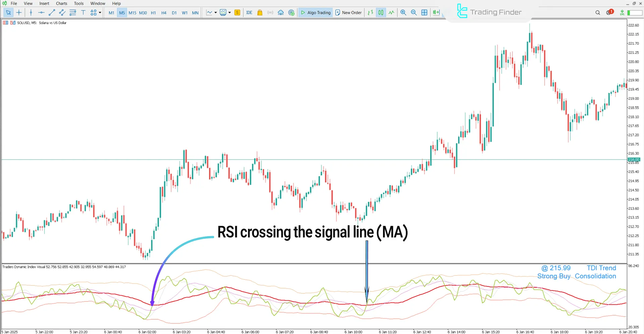Switch timeframe to H1

coord(153,12)
